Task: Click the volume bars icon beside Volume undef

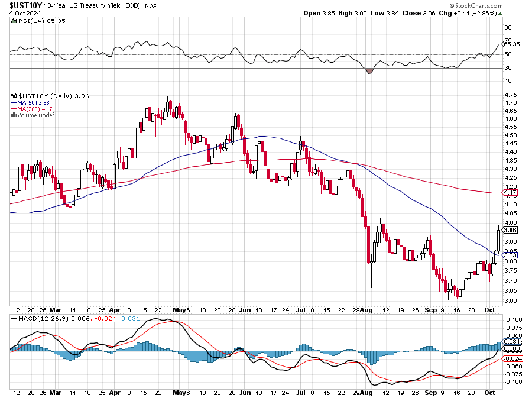Action: (x=13, y=115)
